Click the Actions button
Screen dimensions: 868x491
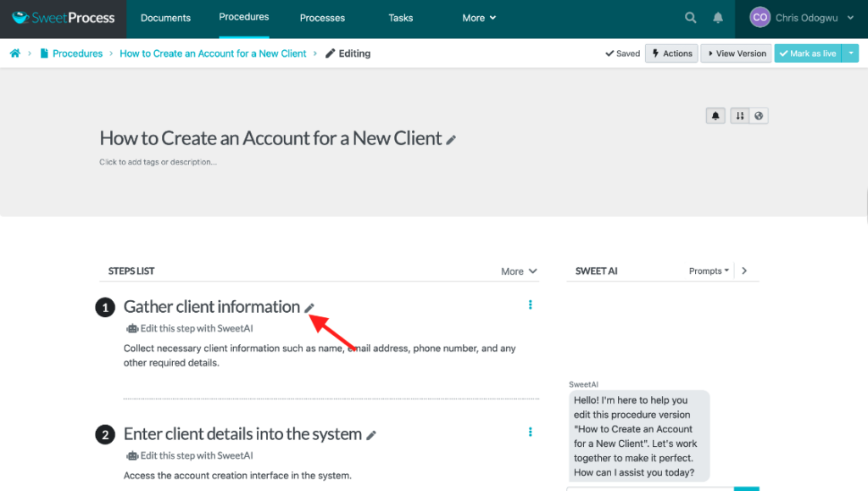tap(671, 53)
